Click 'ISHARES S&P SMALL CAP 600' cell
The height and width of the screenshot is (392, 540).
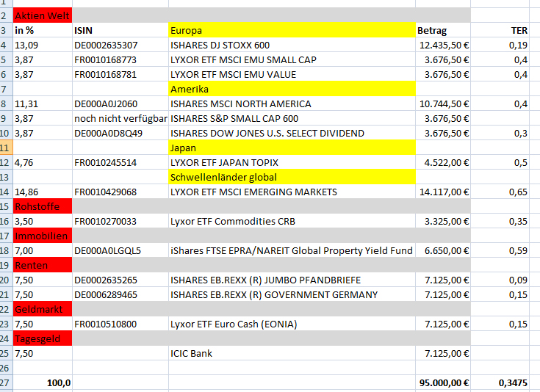tap(292, 118)
